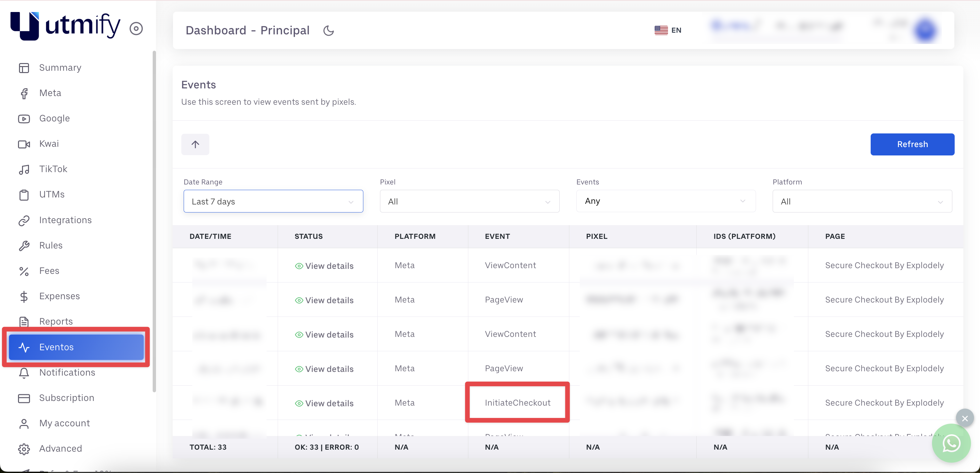980x473 pixels.
Task: Click the Kwai video camera icon
Action: tap(24, 144)
